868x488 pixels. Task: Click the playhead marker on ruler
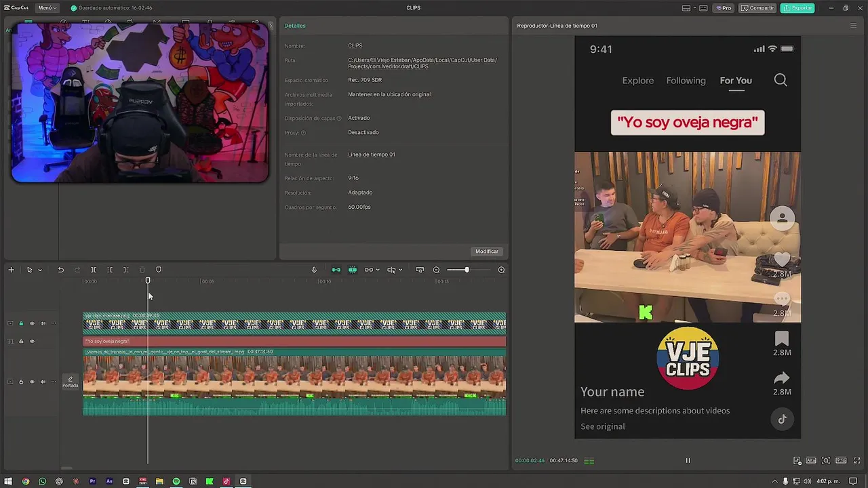coord(148,280)
